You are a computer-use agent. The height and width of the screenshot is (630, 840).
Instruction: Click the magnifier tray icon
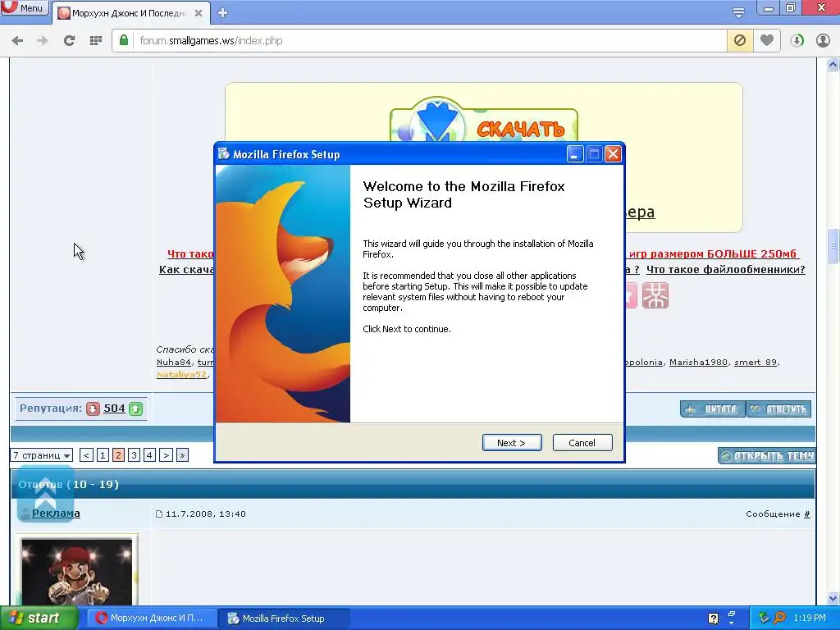780,618
